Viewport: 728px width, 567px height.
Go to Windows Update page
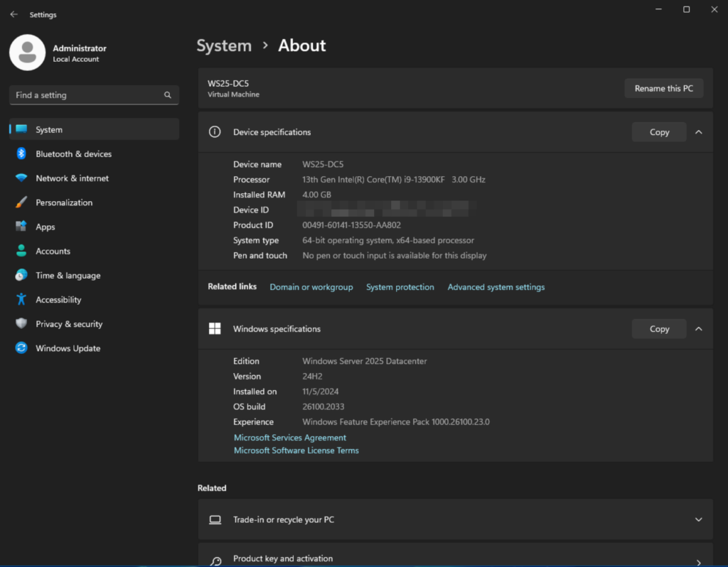point(95,348)
